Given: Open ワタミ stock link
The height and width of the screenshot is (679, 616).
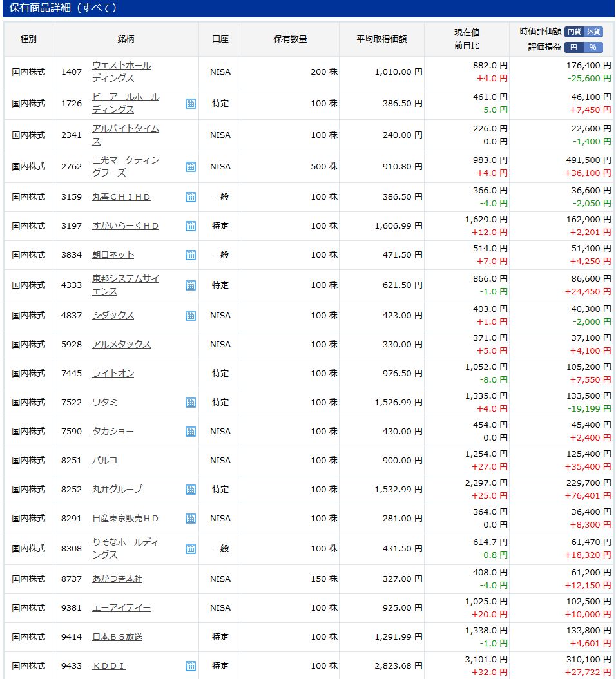Looking at the screenshot, I should (x=104, y=403).
